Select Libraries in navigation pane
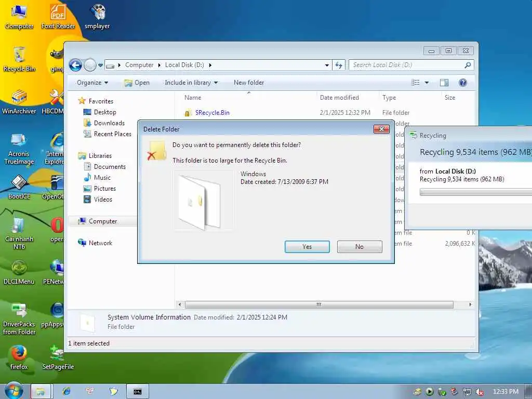 click(100, 156)
